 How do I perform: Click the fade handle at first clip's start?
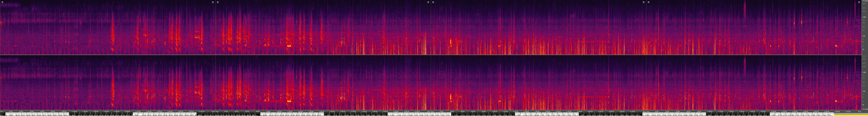click(x=2, y=2)
